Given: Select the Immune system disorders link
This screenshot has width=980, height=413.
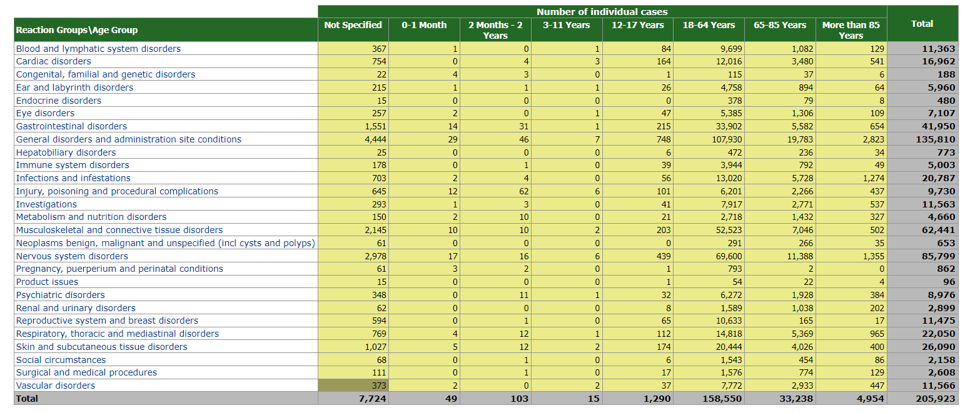Looking at the screenshot, I should tap(73, 165).
